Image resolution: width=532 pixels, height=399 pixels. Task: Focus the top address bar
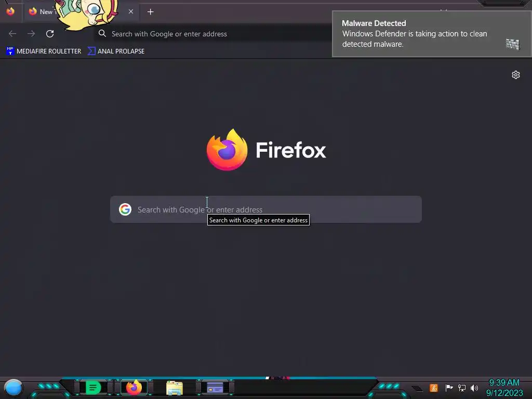(214, 34)
